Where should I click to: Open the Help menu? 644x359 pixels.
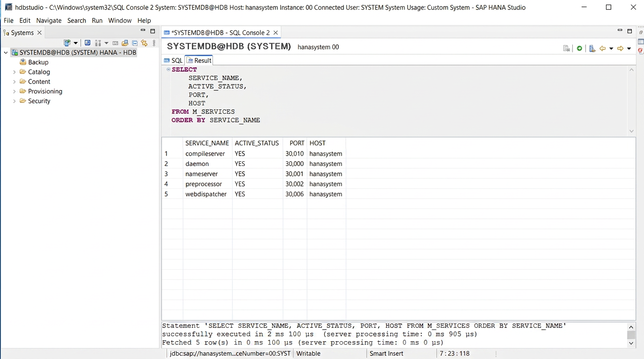[x=144, y=21]
